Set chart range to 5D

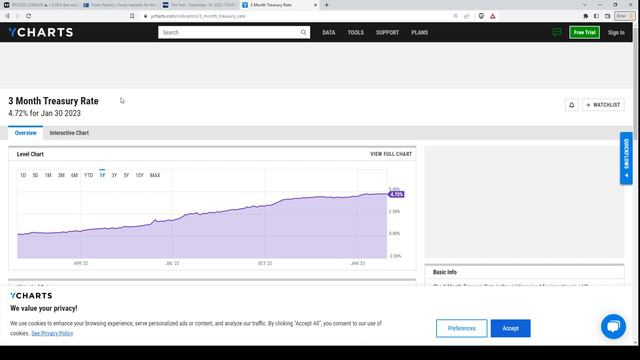35,175
